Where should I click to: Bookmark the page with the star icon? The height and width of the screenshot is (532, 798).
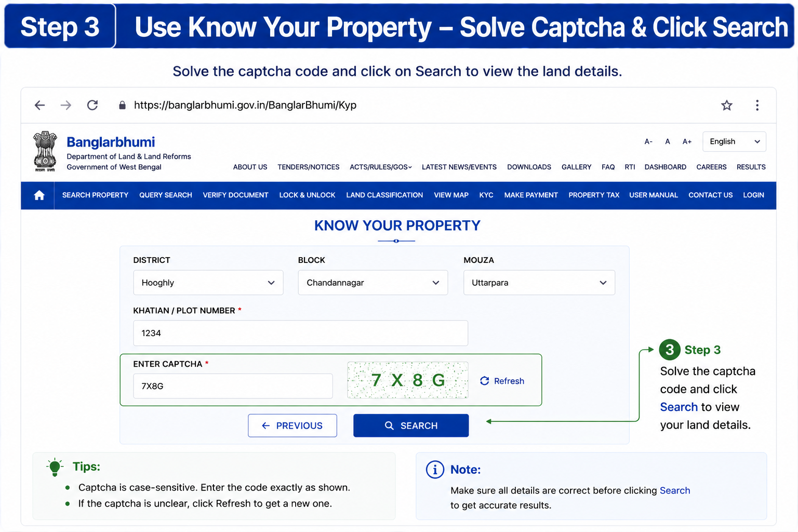tap(727, 105)
